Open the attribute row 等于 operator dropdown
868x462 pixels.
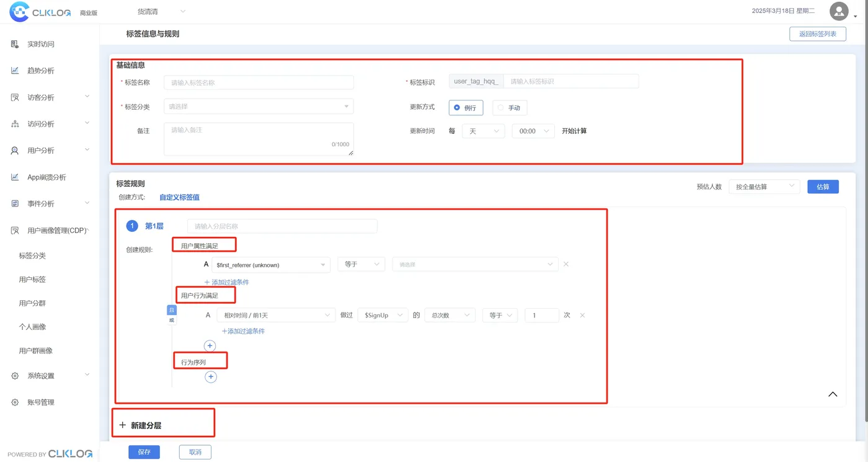pos(361,265)
